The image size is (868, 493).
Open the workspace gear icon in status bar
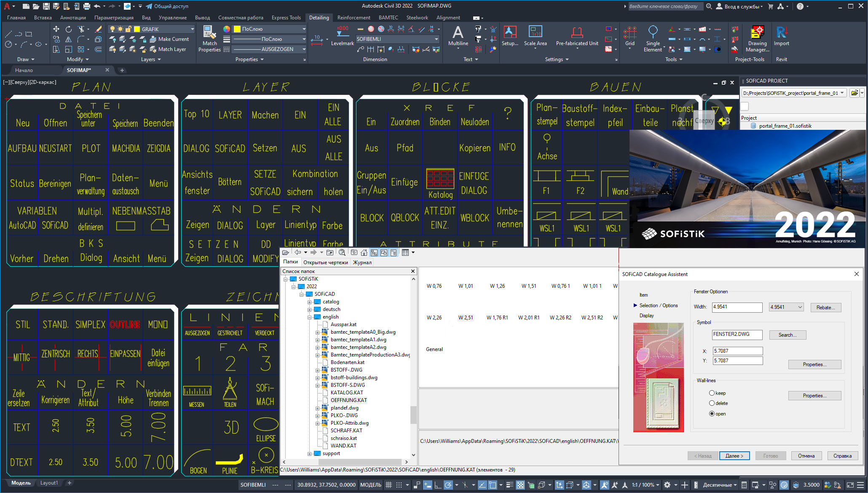pos(667,485)
